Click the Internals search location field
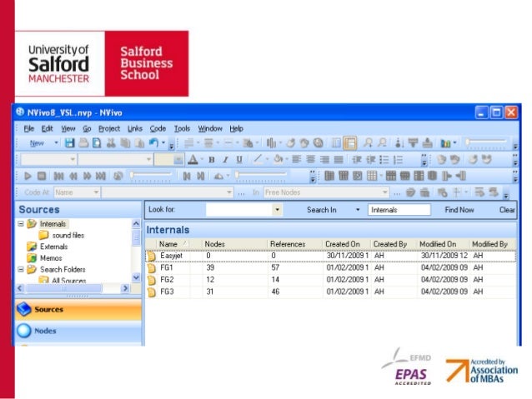This screenshot has height=399, width=532. [399, 210]
